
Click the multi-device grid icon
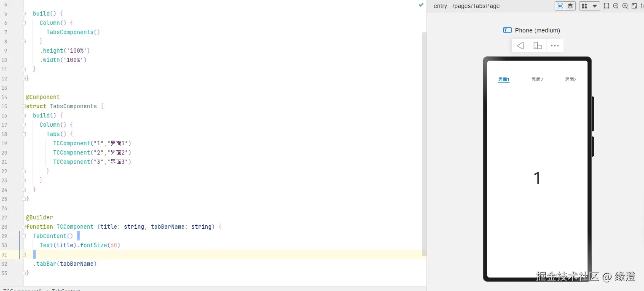point(584,6)
